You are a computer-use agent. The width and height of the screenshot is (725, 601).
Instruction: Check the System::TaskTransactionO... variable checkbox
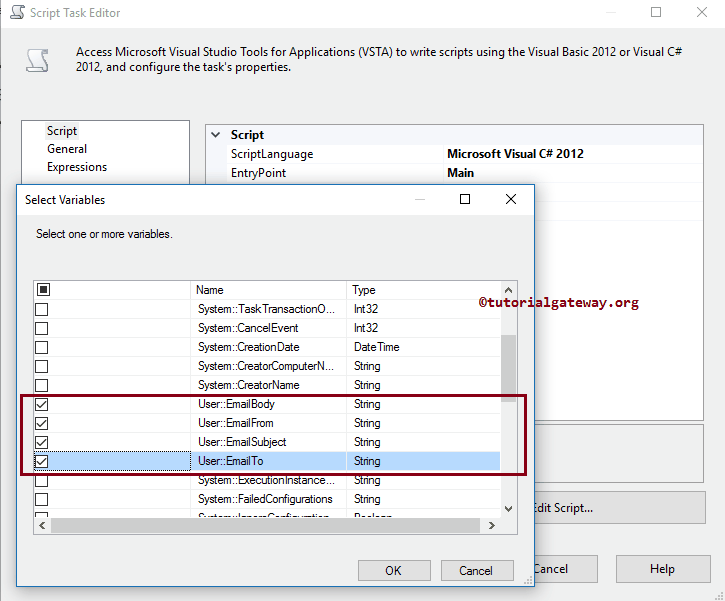42,309
